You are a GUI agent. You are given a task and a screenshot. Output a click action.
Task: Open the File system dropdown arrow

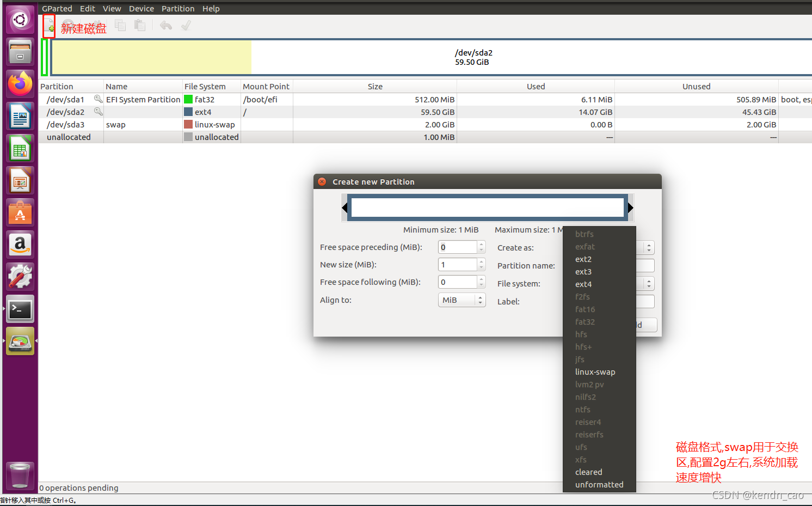[x=649, y=284]
